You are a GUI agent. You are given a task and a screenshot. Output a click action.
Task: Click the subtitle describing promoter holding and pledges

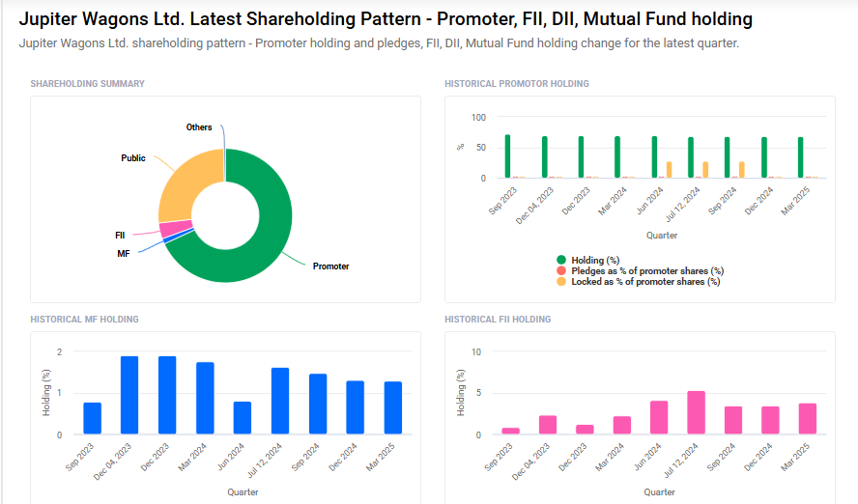click(x=379, y=43)
